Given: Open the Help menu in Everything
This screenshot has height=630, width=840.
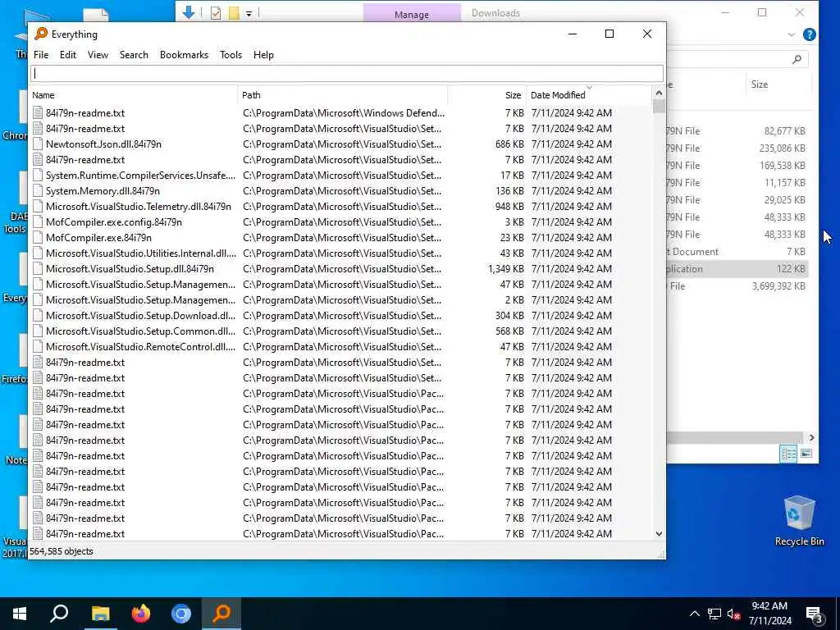Looking at the screenshot, I should click(x=263, y=55).
